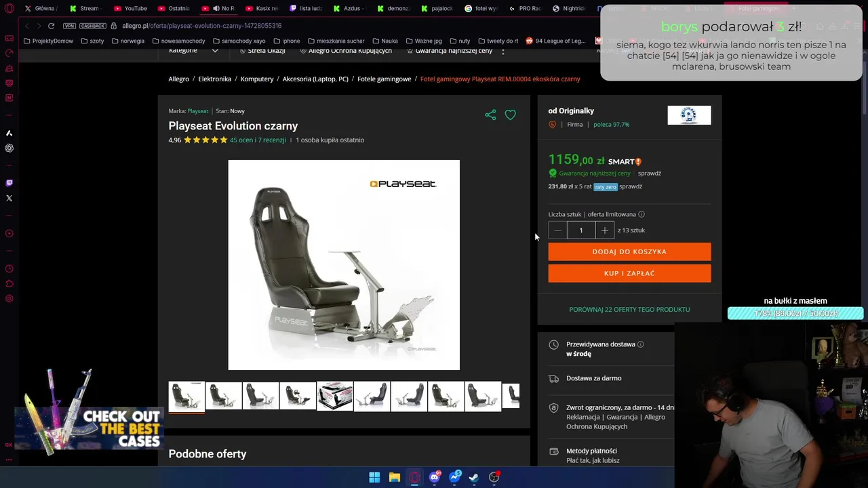This screenshot has width=868, height=488.
Task: Reload the page
Action: 51,26
